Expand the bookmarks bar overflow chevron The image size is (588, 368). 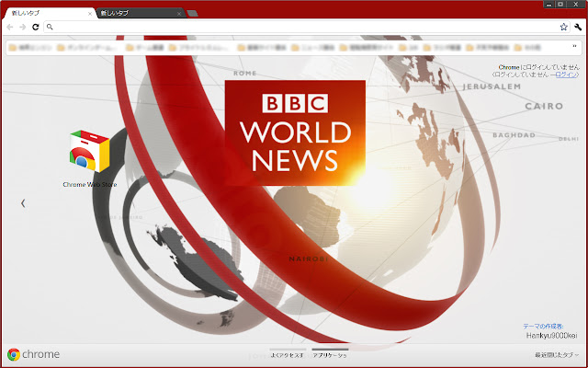574,47
